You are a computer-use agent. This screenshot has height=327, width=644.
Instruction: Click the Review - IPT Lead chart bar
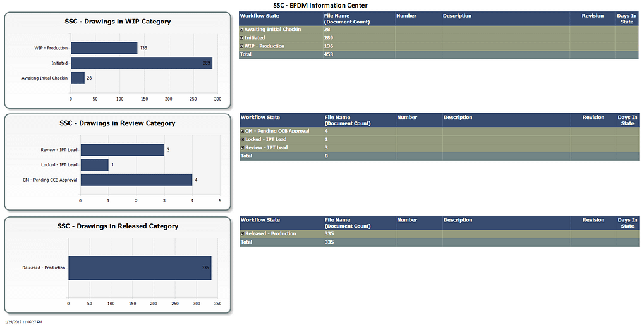123,149
